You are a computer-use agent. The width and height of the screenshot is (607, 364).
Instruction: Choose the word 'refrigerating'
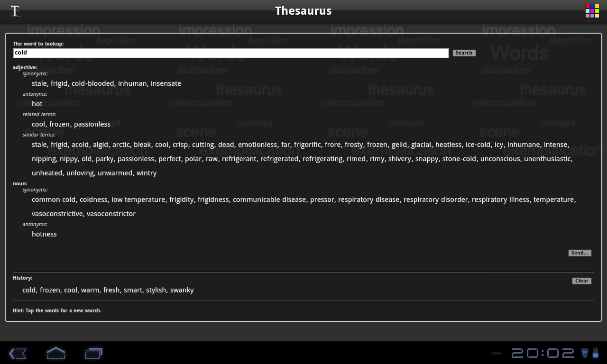322,159
